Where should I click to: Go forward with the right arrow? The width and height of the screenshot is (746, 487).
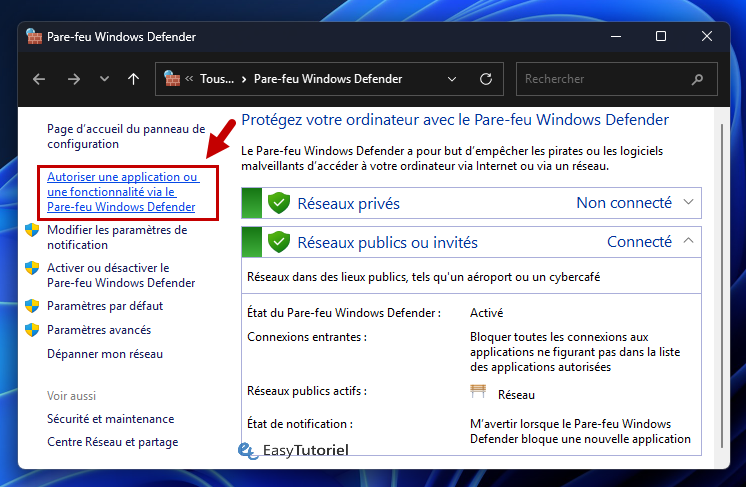74,79
